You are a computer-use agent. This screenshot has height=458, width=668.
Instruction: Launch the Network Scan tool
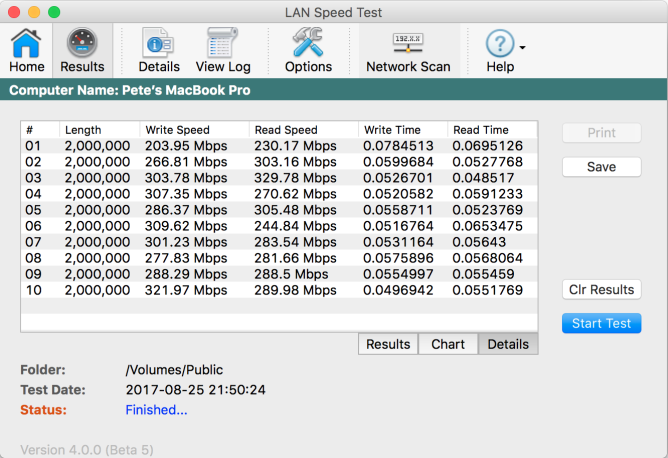click(x=408, y=50)
